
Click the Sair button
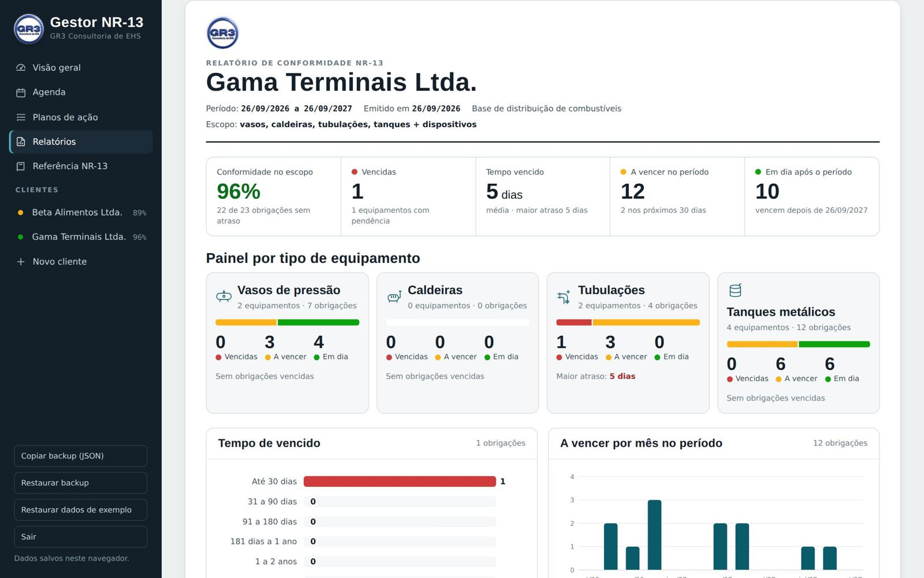[x=81, y=537]
